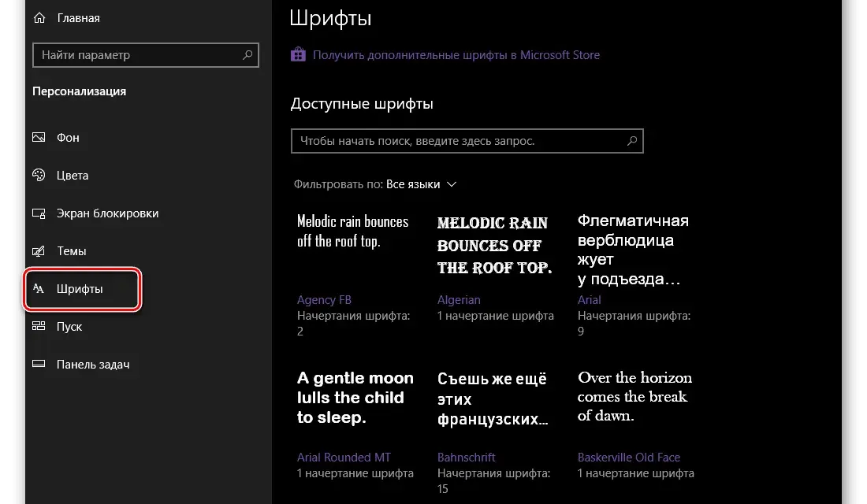This screenshot has height=504, width=867.
Task: Click the Цвета palette icon
Action: click(39, 175)
